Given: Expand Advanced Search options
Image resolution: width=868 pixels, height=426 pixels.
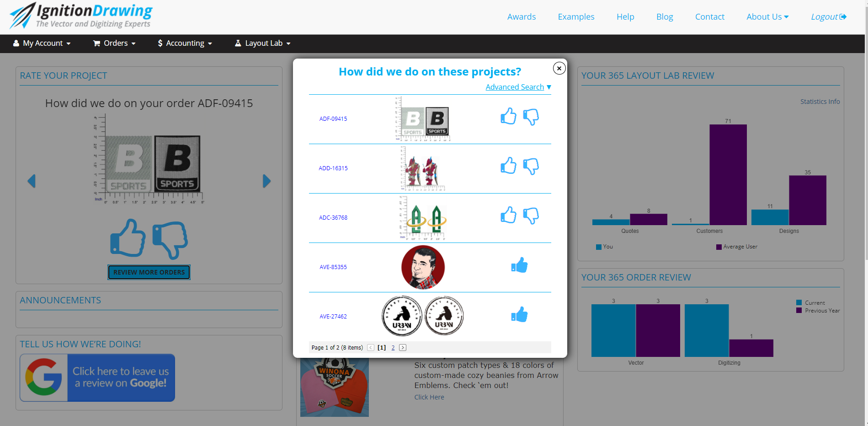Looking at the screenshot, I should [518, 87].
